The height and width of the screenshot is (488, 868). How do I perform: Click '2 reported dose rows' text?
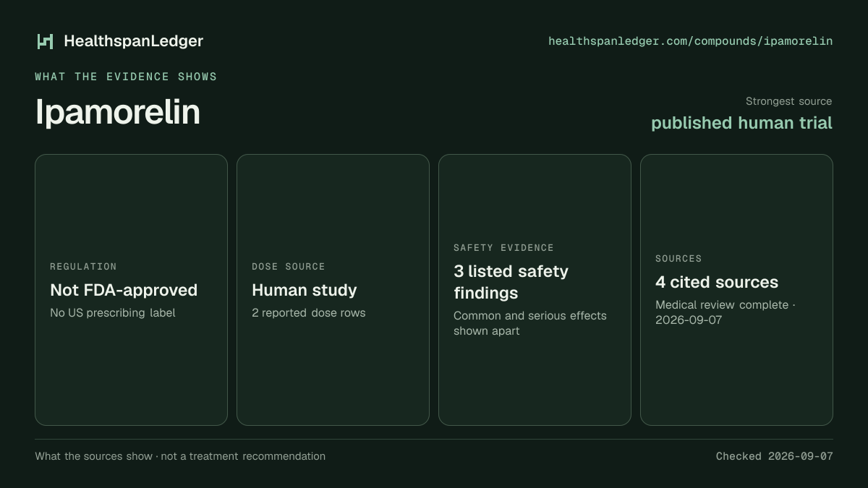point(309,313)
